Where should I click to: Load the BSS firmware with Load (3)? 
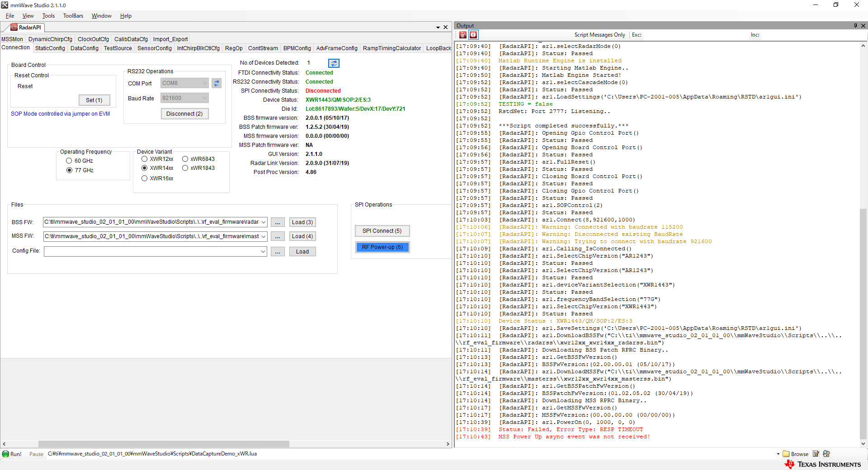[x=302, y=222]
